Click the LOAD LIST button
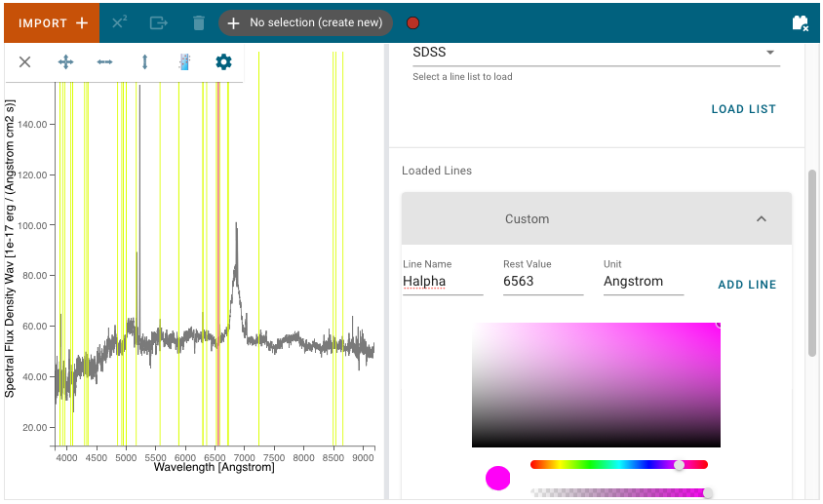The width and height of the screenshot is (823, 504). (x=743, y=109)
